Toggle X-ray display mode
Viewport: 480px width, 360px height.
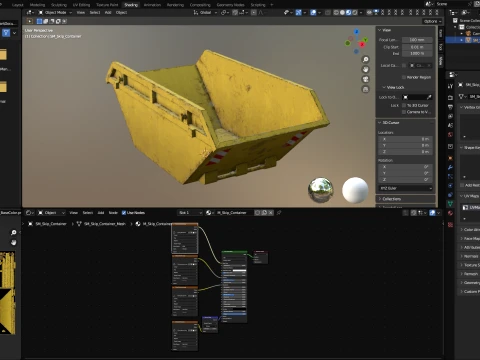[x=328, y=13]
